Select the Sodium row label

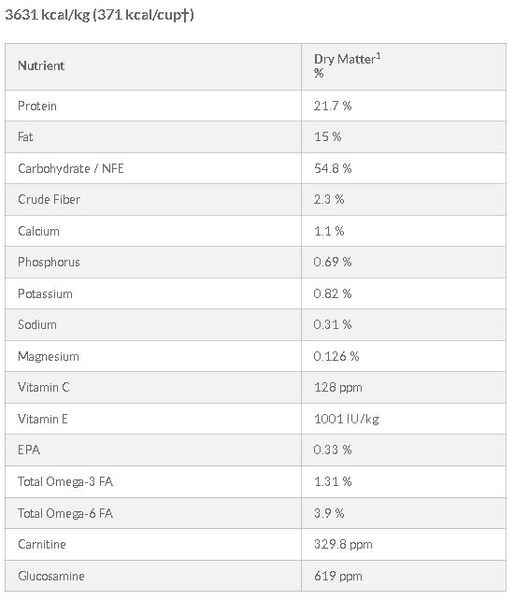tap(37, 325)
